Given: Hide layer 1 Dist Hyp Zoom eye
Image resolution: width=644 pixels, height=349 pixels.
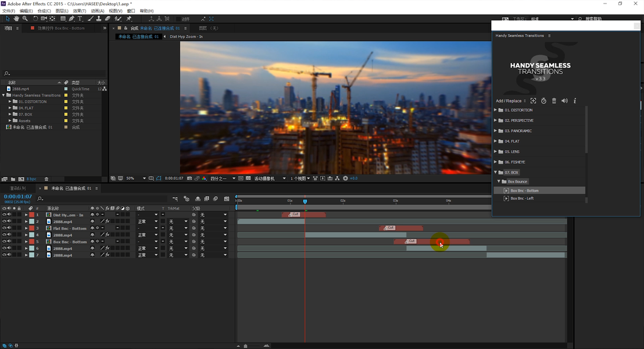Looking at the screenshot, I should tap(4, 215).
